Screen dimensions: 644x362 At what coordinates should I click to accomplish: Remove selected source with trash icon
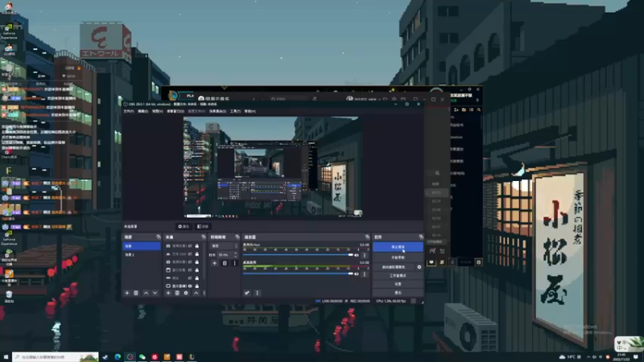177,293
